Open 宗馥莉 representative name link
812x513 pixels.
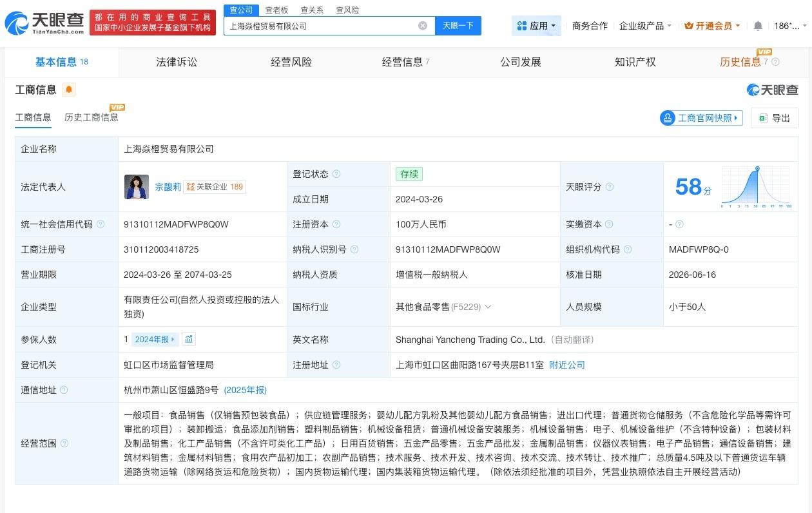tap(168, 187)
